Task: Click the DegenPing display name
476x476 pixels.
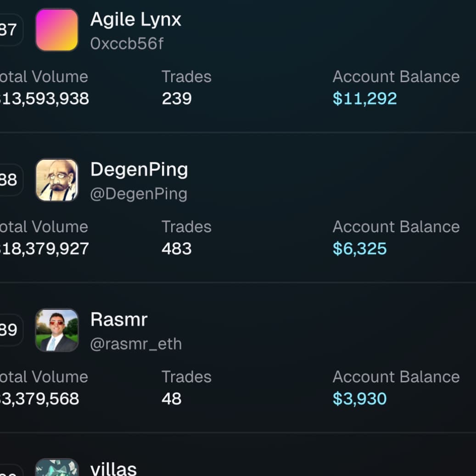Action: pyautogui.click(x=140, y=169)
